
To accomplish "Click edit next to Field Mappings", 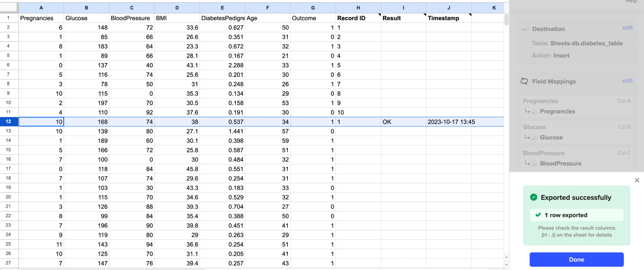I will [627, 81].
